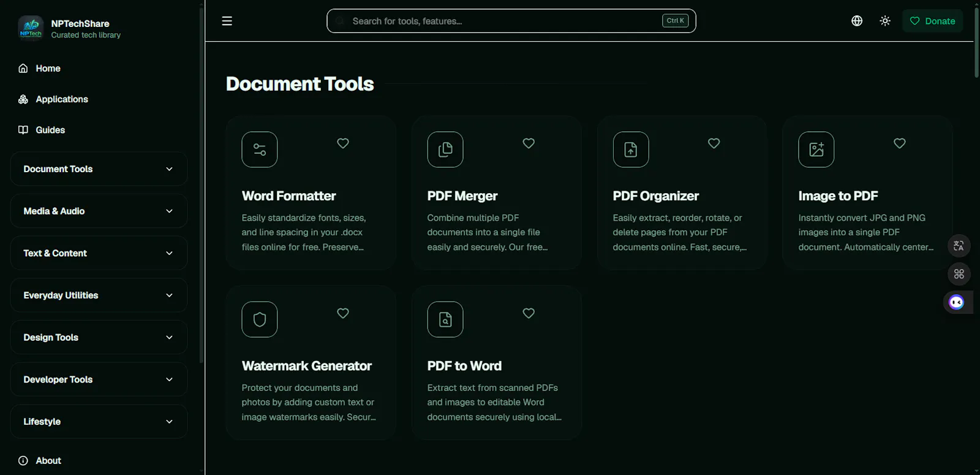
Task: Click the Home house icon
Action: (x=23, y=68)
